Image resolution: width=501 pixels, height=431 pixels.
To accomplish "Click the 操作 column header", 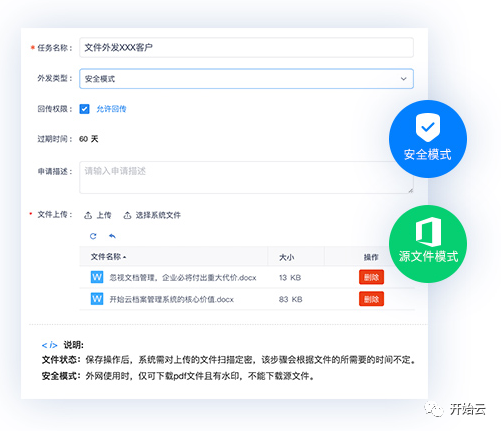I will point(371,257).
